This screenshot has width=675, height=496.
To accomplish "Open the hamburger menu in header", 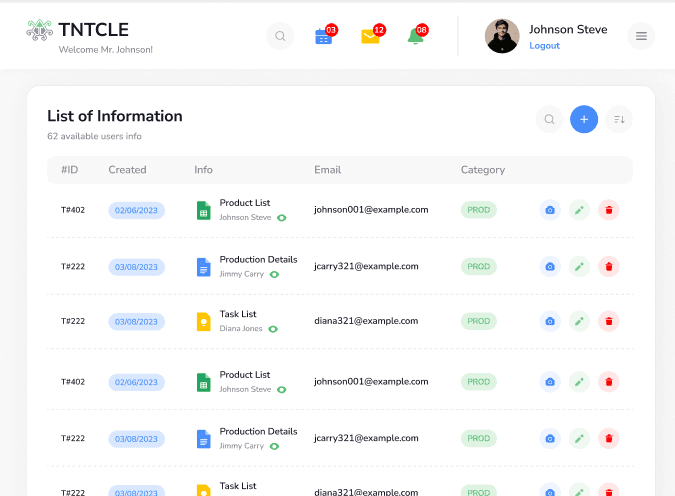I will 641,36.
